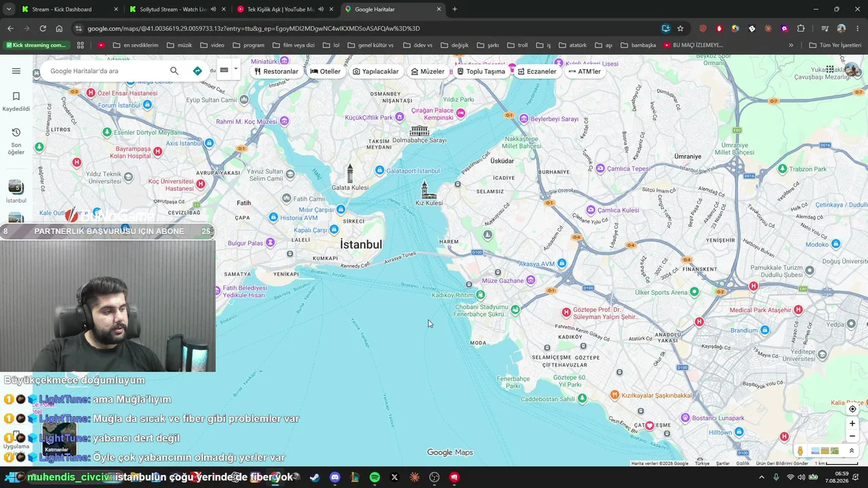Filter map by Oteller

click(x=325, y=71)
